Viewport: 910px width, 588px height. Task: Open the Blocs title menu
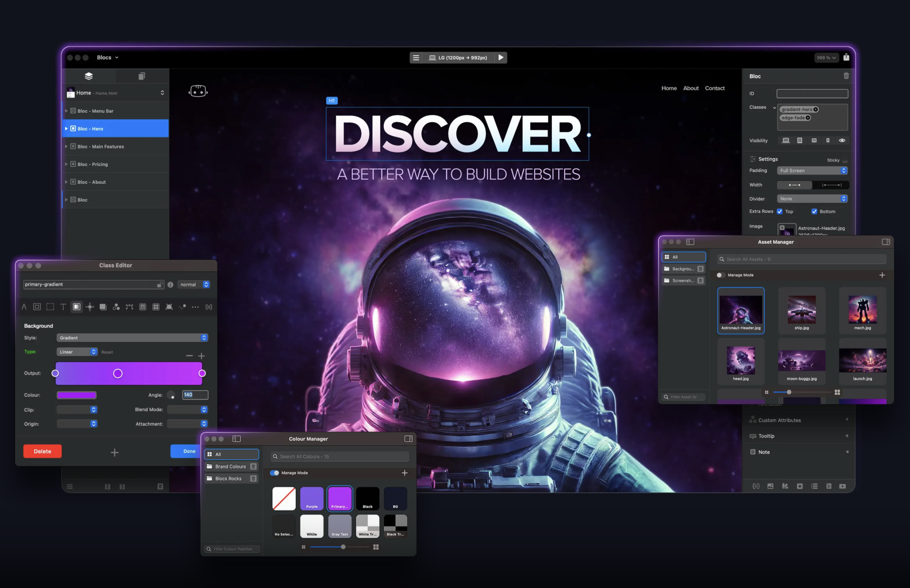107,57
